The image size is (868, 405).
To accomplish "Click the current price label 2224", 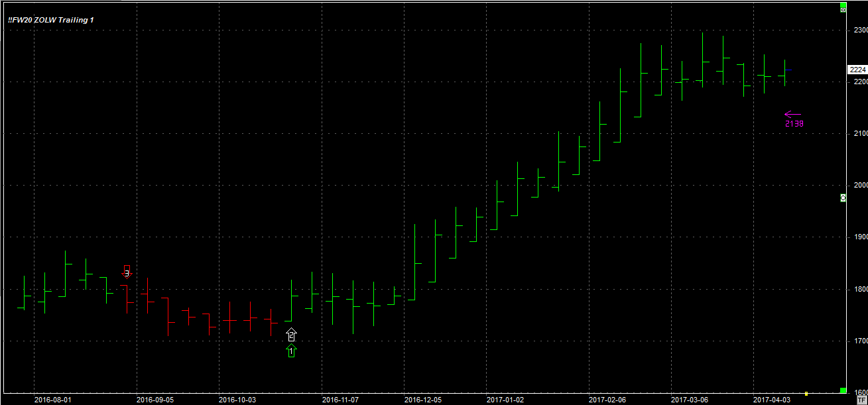I will [x=857, y=70].
